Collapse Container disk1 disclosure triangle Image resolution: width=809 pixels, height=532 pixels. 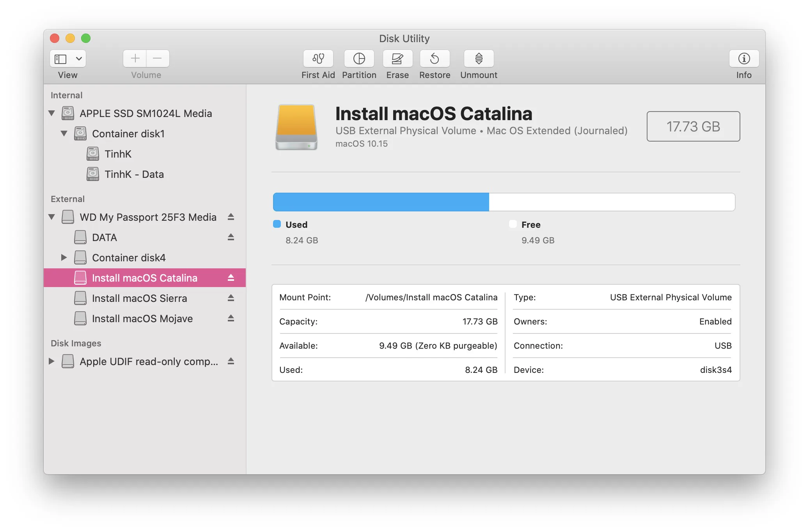tap(64, 133)
